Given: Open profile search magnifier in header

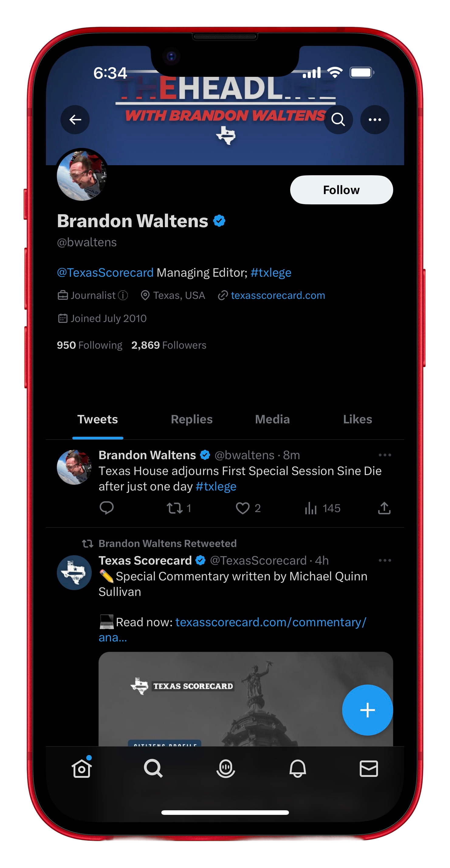Looking at the screenshot, I should click(x=338, y=120).
